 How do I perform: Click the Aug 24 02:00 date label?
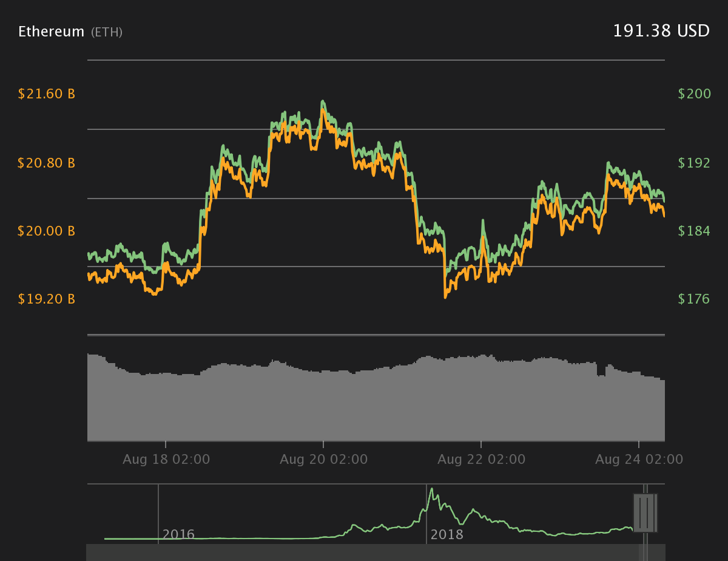coord(639,460)
